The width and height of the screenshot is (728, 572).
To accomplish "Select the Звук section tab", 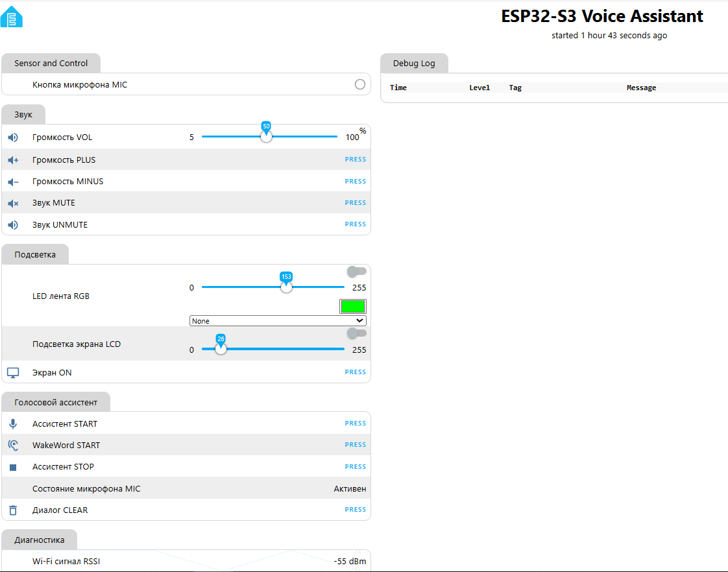I will tap(23, 115).
